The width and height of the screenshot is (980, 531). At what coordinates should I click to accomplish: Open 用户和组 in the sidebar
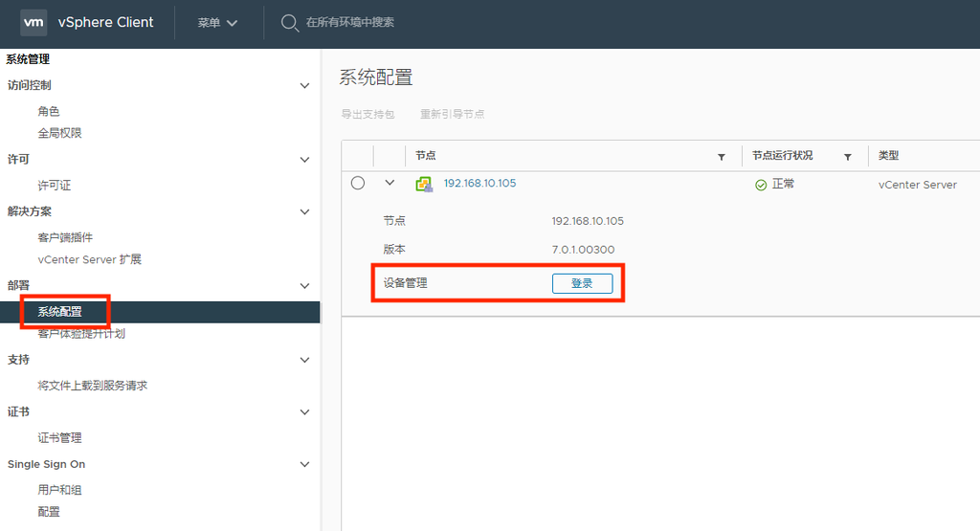point(60,490)
